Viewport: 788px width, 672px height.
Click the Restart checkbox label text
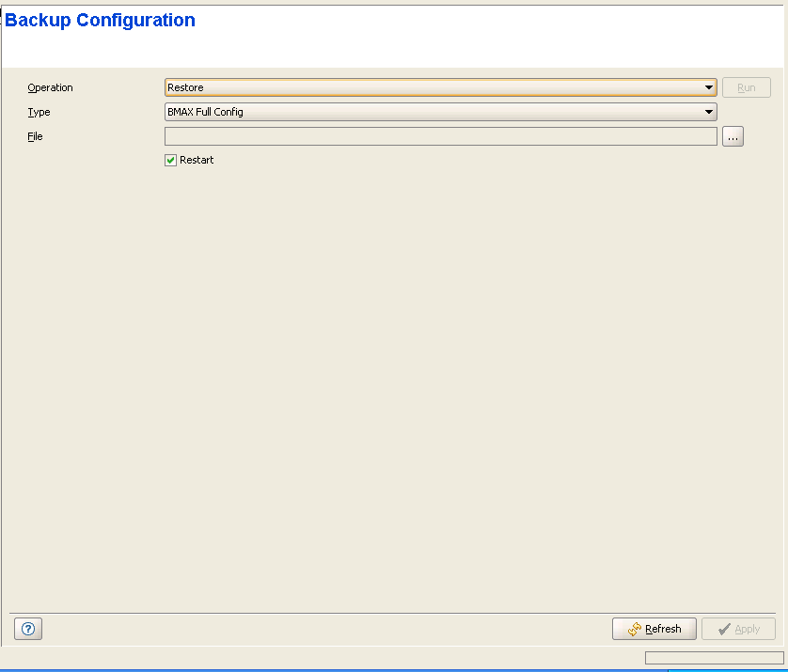pos(197,161)
